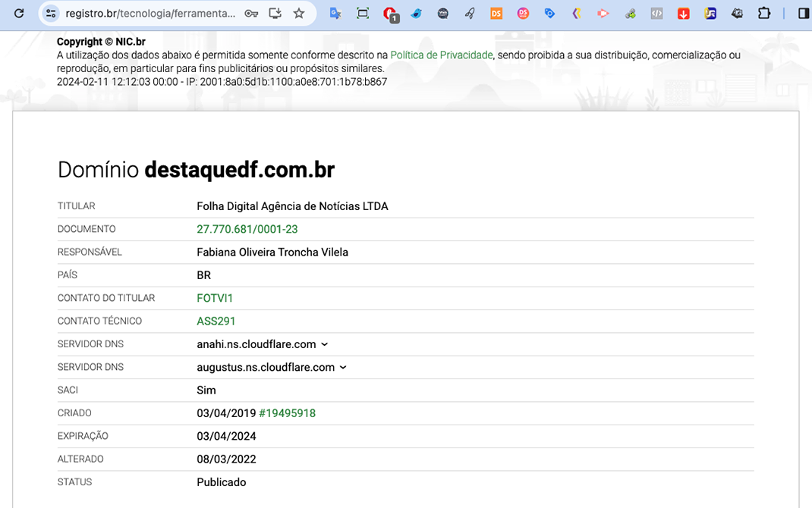The image size is (812, 508).
Task: Open site information icon in address bar
Action: coord(51,14)
